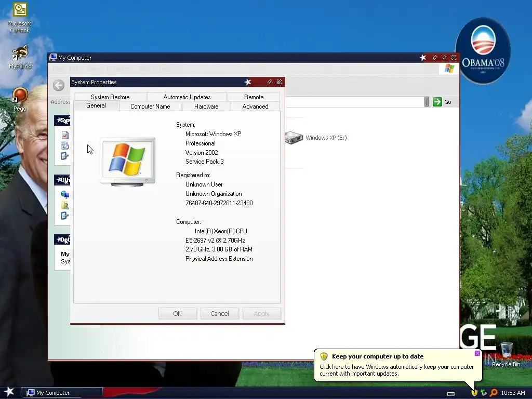Click 'Keep your computer up to date' balloon
Viewport: 532px width, 399px height.
tap(398, 365)
